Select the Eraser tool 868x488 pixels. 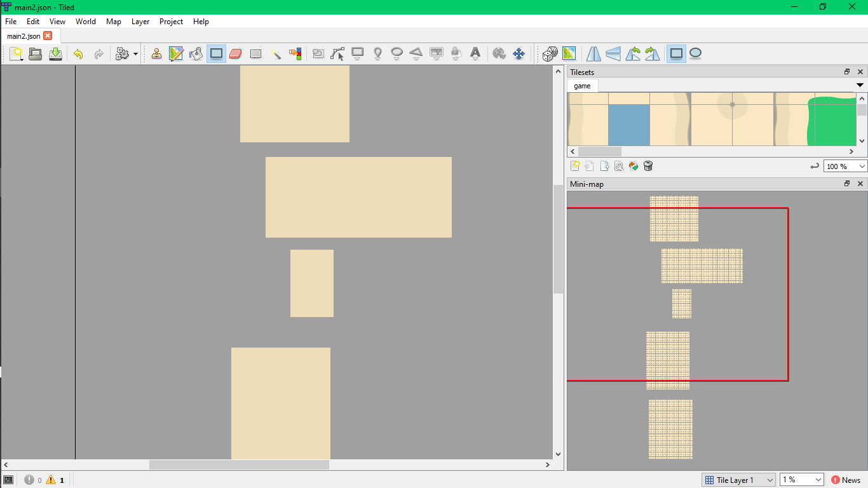(x=236, y=54)
